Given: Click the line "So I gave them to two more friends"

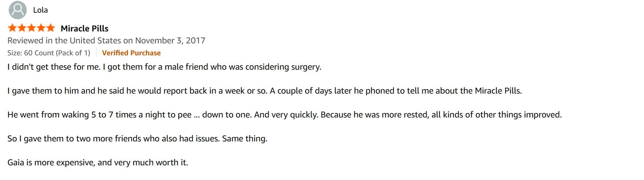Looking at the screenshot, I should [138, 139].
